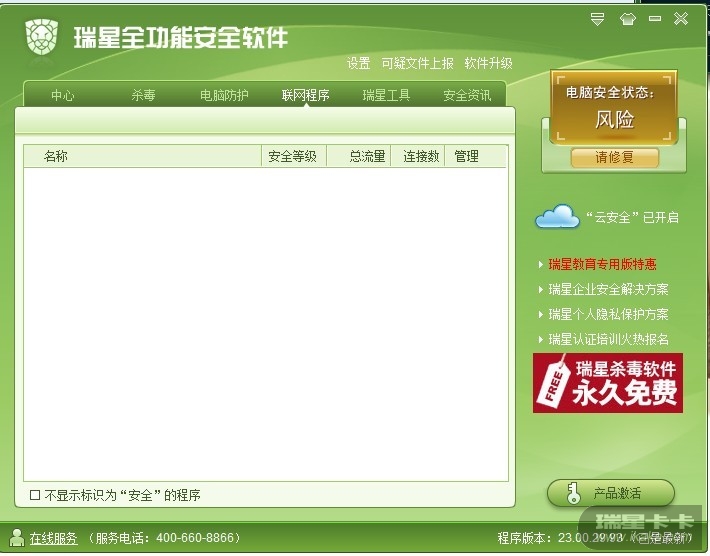Click the 瑞星杀毒软件永久免费 banner
The image size is (710, 556).
pos(608,383)
